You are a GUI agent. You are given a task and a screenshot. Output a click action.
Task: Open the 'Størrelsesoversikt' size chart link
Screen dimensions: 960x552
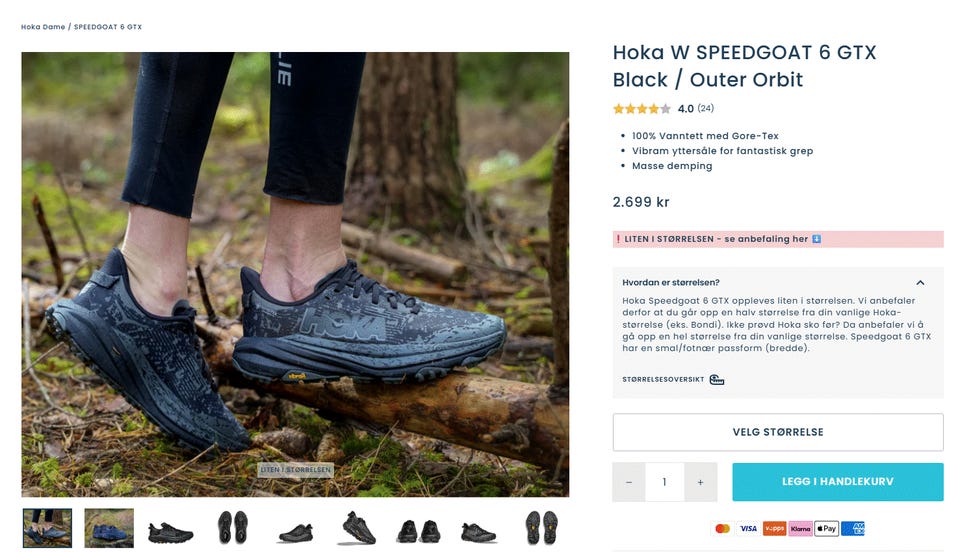[663, 380]
